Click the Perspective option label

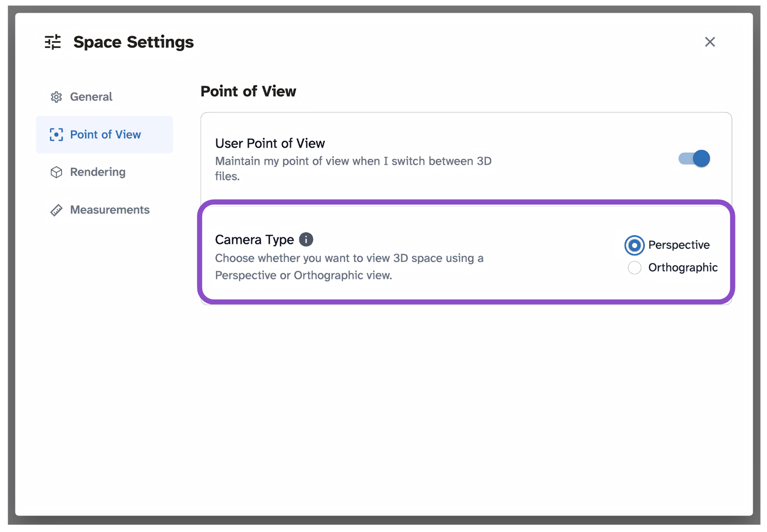(679, 245)
